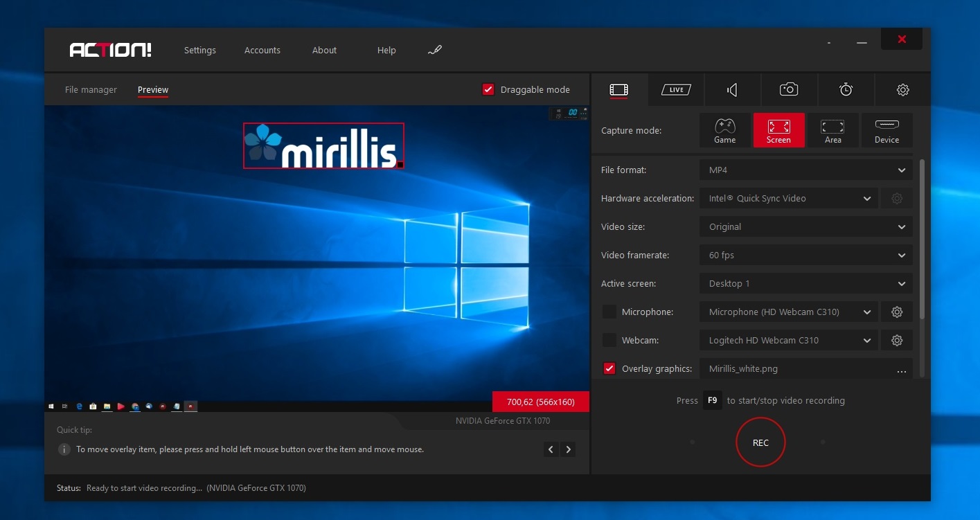Start recording with the REC button

[760, 442]
